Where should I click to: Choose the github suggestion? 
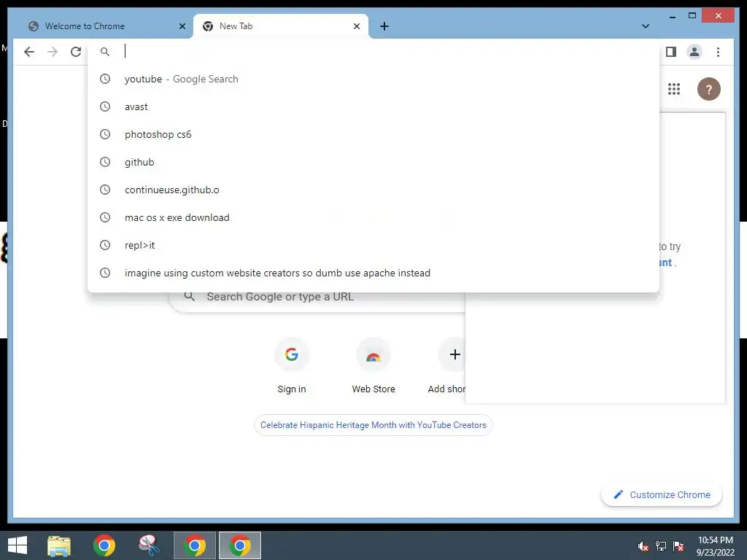(x=373, y=162)
